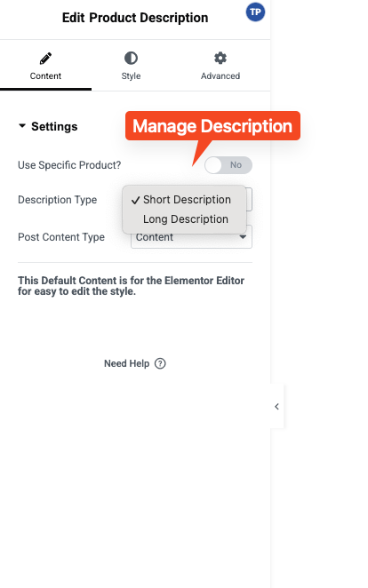Screen dimensions: 368x588
Task: Click the Manage Description callout
Action: pos(212,126)
